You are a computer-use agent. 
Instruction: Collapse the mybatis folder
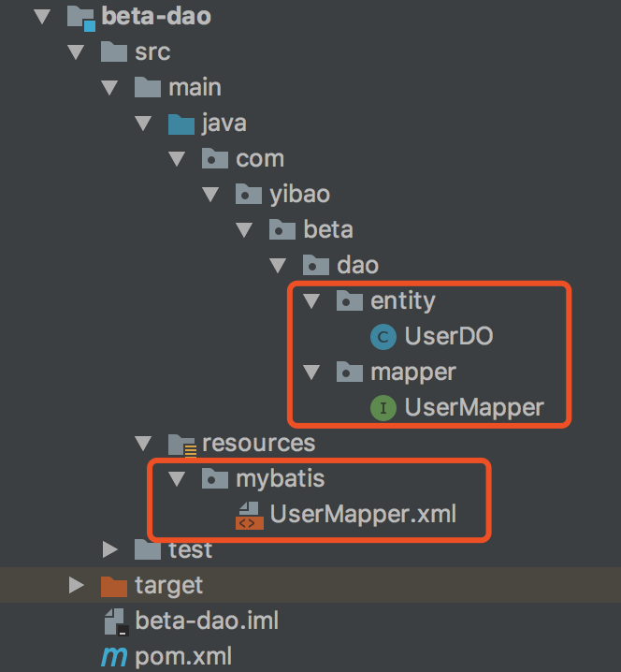[x=177, y=479]
